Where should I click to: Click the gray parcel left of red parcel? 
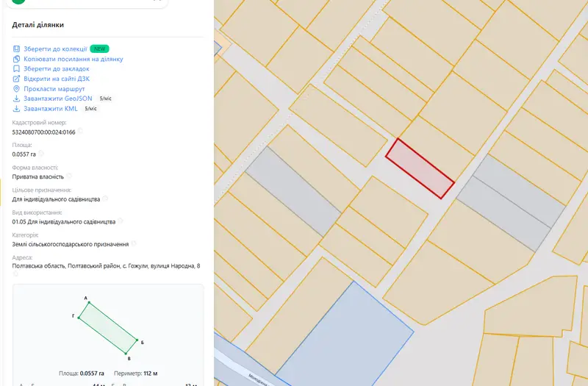tap(293, 192)
